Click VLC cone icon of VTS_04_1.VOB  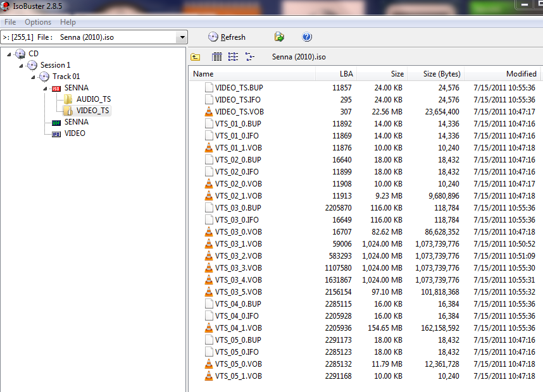coord(209,328)
